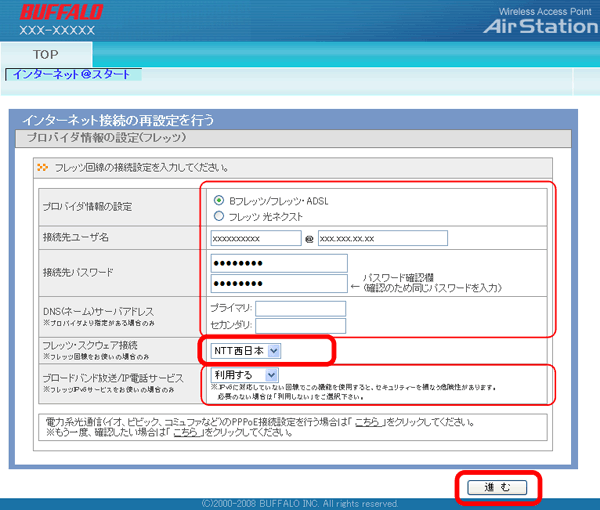Image resolution: width=600 pixels, height=510 pixels.
Task: Click the フレッツ・スクウェア接続 label
Action: [90, 345]
